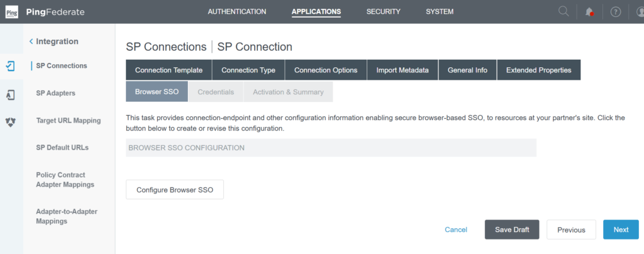Switch to the Connection Options tab
Screen dimensions: 644x254
[326, 70]
